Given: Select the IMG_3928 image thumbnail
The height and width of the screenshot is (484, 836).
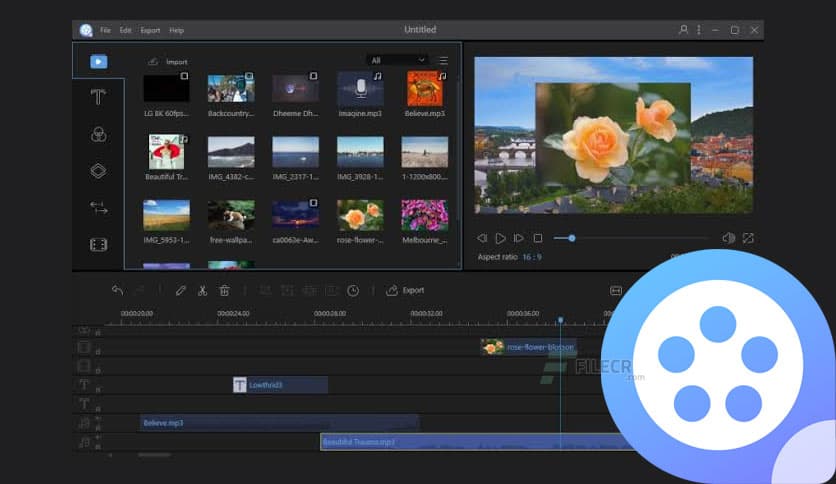Looking at the screenshot, I should click(360, 152).
